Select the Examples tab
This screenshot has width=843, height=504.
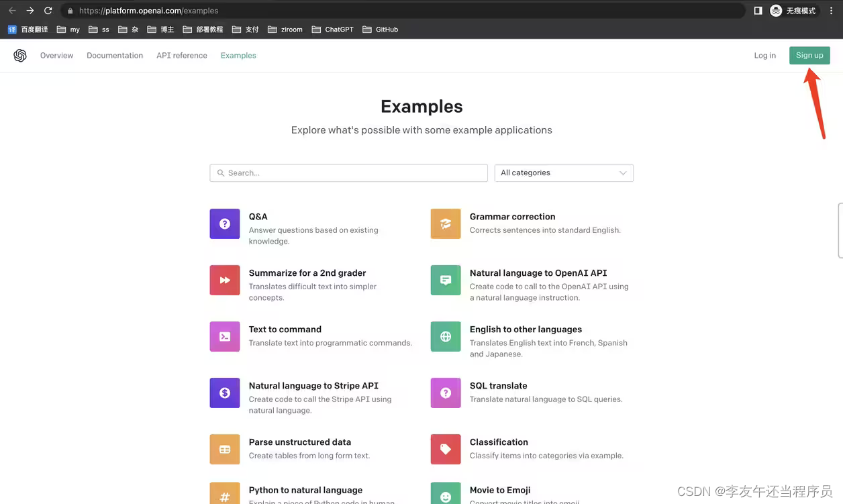pos(238,56)
